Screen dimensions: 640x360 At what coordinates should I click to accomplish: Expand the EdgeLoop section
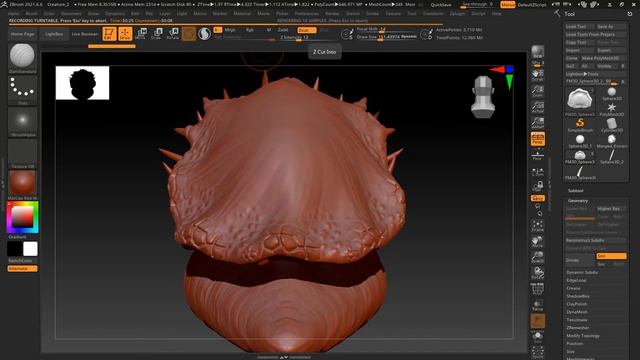click(576, 280)
